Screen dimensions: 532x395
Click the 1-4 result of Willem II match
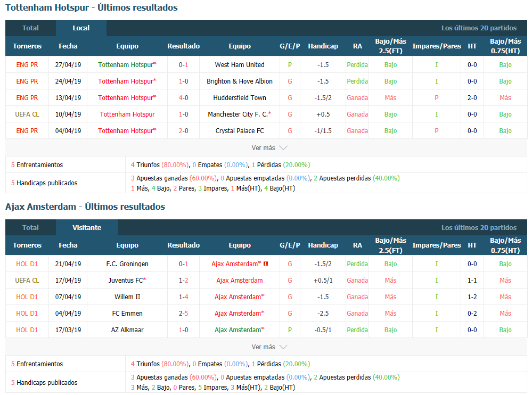click(x=184, y=297)
